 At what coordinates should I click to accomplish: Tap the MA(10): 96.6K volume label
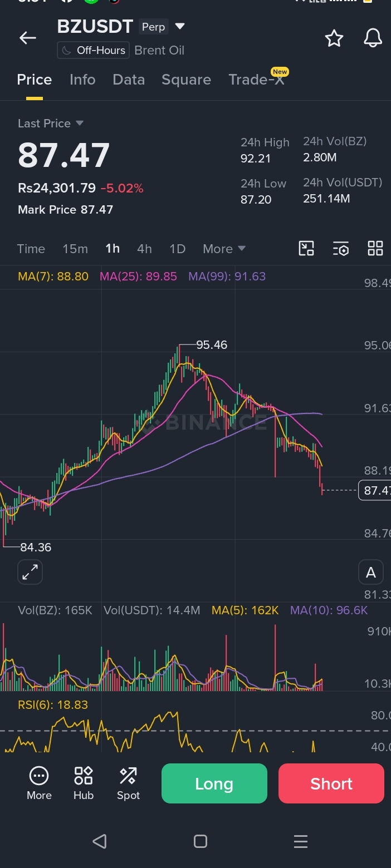pos(329,610)
